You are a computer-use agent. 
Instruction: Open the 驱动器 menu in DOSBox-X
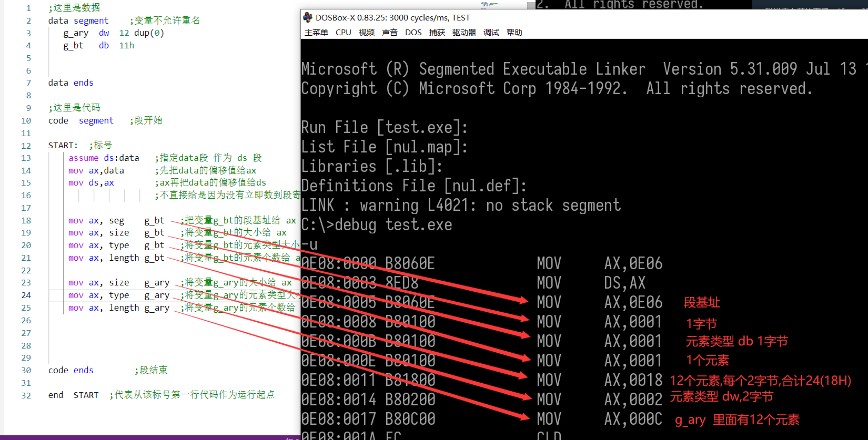pyautogui.click(x=464, y=33)
